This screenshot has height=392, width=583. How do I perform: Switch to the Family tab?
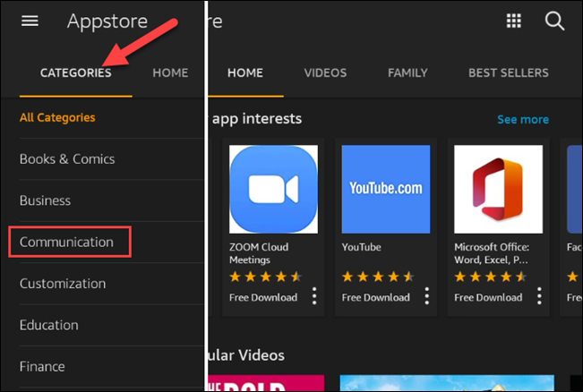[407, 72]
